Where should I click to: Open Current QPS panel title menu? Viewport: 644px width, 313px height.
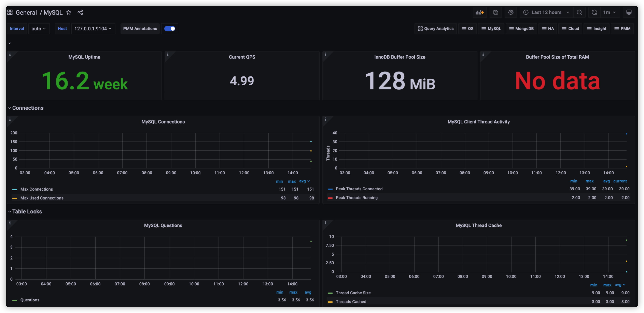(242, 57)
